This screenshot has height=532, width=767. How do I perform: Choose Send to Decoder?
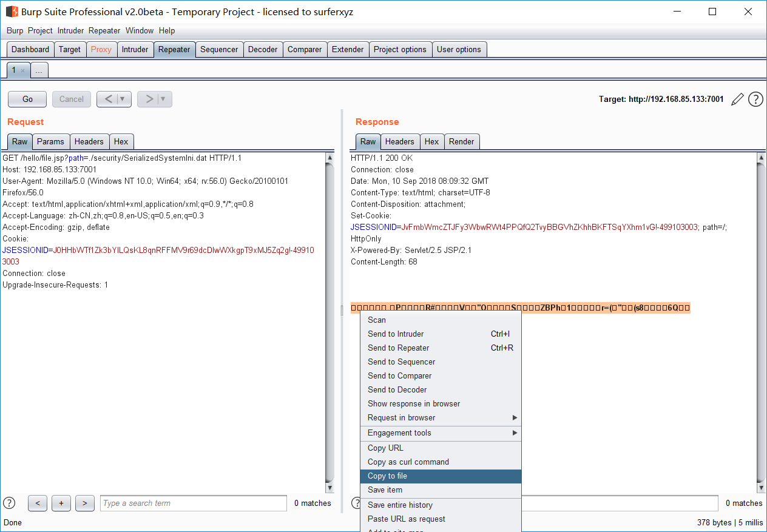[441, 389]
